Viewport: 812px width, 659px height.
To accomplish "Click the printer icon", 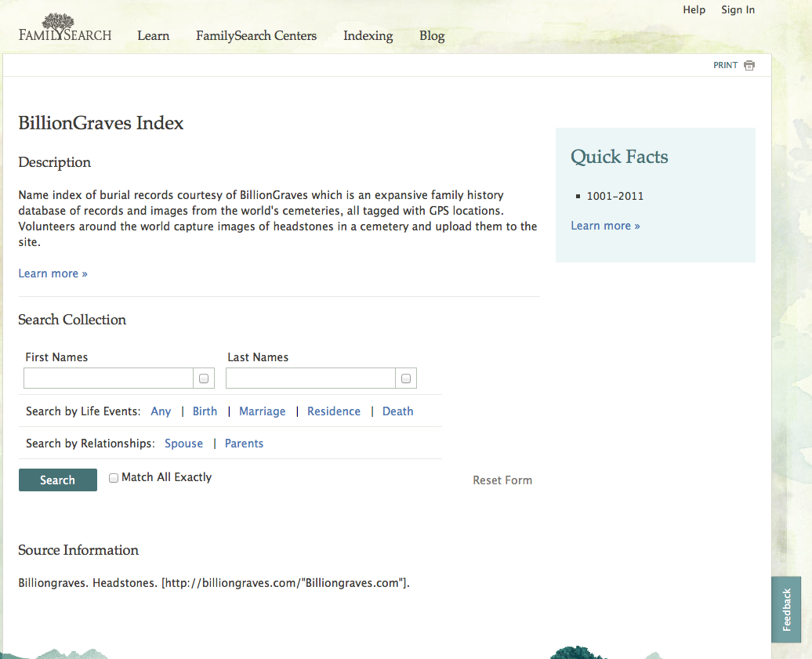I will coord(749,65).
